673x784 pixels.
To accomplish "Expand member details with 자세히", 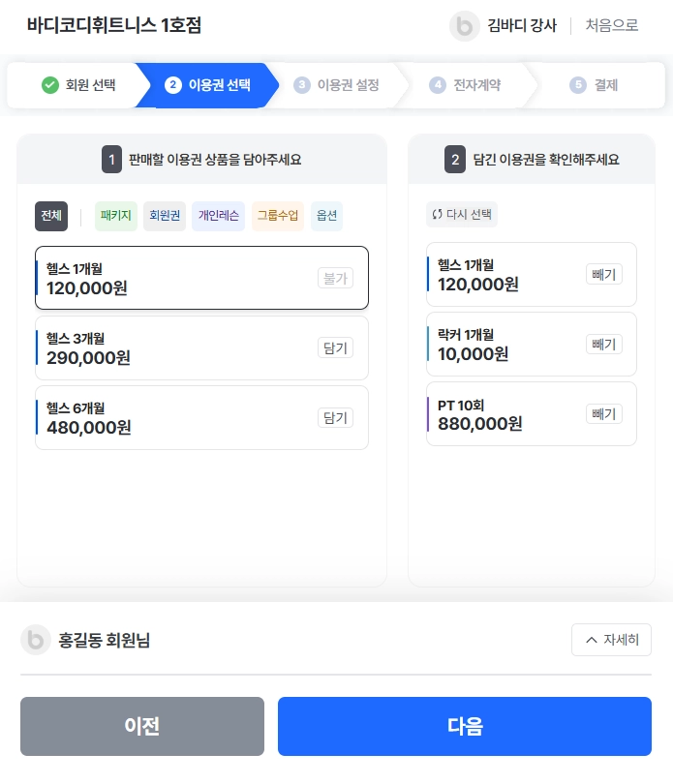I will (x=611, y=640).
